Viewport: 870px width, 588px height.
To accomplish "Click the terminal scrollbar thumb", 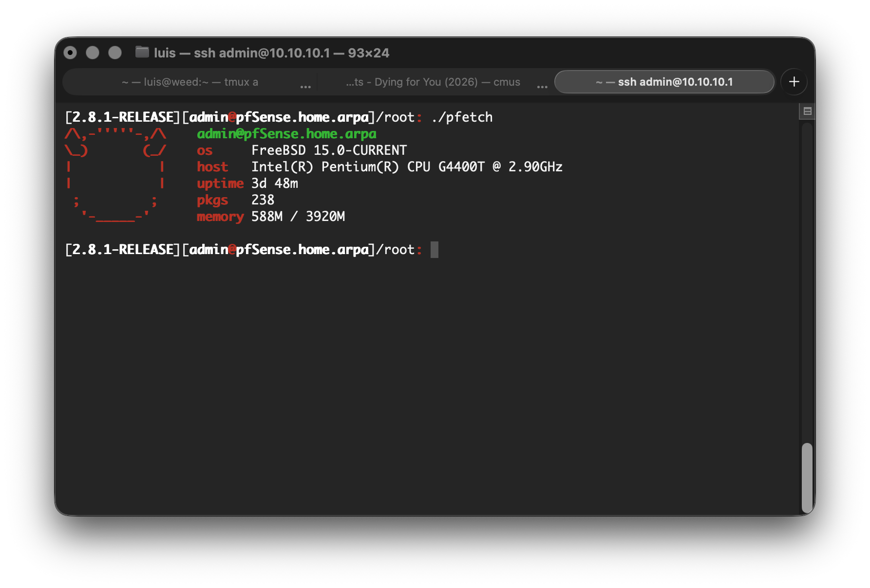I will click(x=807, y=477).
